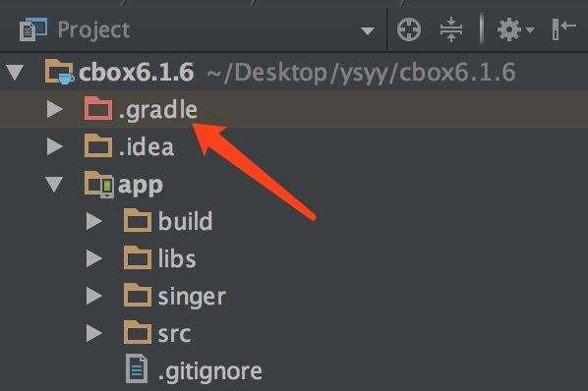The height and width of the screenshot is (391, 588).
Task: Click the Project view icon
Action: pyautogui.click(x=33, y=29)
